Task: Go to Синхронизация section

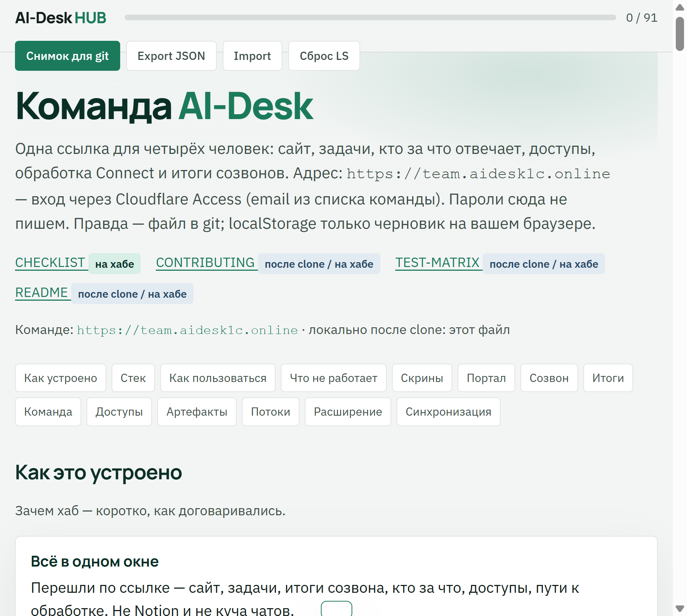Action: click(449, 412)
